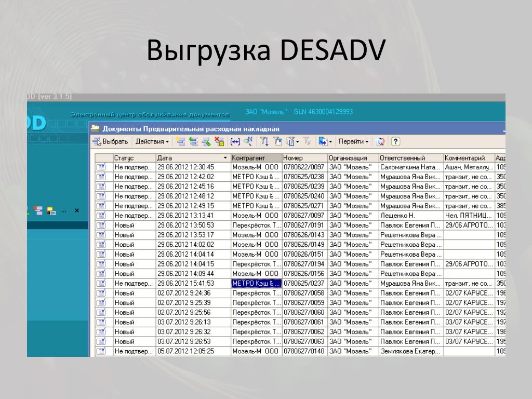Open the Перейти dropdown menu
This screenshot has height=399, width=532.
click(353, 142)
